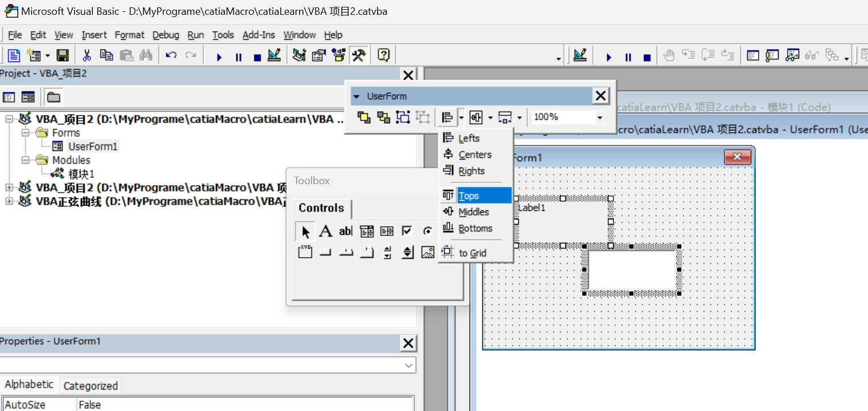Click Reset stop button in Debug toolbar

click(x=647, y=57)
